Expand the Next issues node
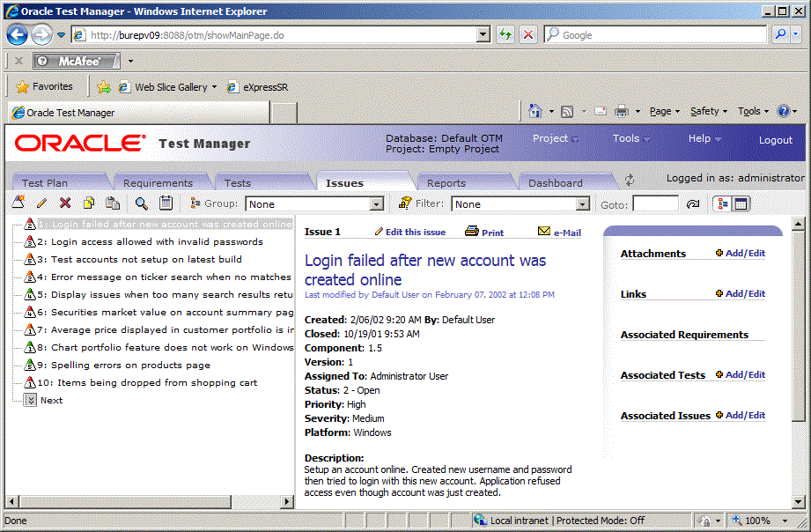This screenshot has width=811, height=532. [30, 400]
